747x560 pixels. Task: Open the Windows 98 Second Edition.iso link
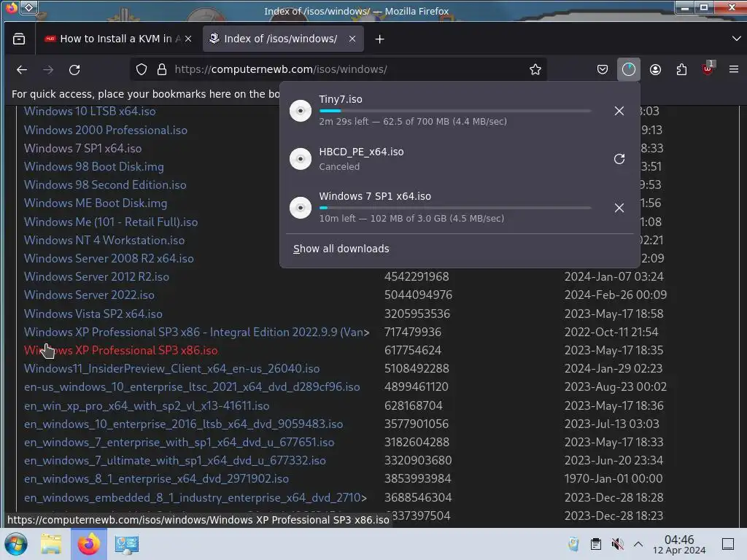point(105,184)
